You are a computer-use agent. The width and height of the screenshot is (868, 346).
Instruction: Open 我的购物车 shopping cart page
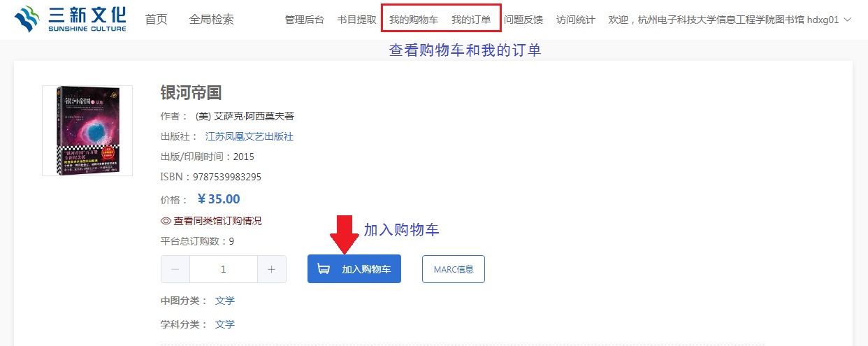[414, 20]
